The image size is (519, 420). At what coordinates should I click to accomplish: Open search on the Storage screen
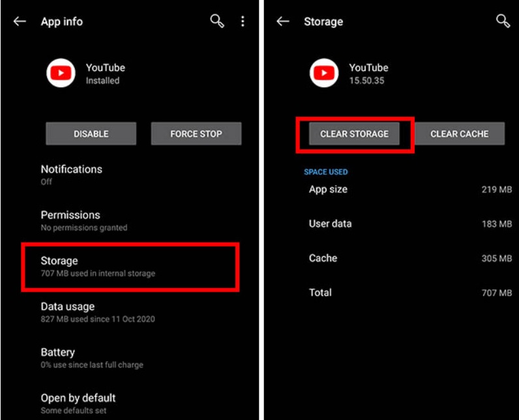pyautogui.click(x=503, y=21)
